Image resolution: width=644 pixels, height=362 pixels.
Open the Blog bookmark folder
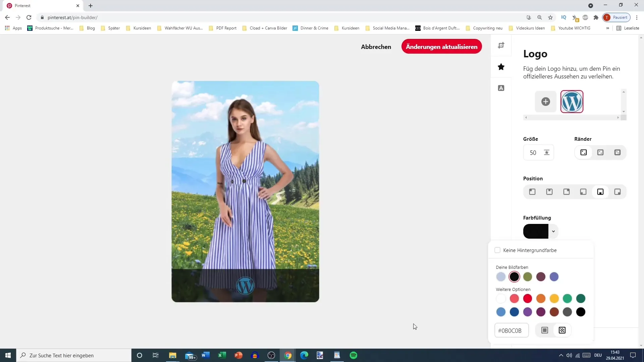coord(87,28)
